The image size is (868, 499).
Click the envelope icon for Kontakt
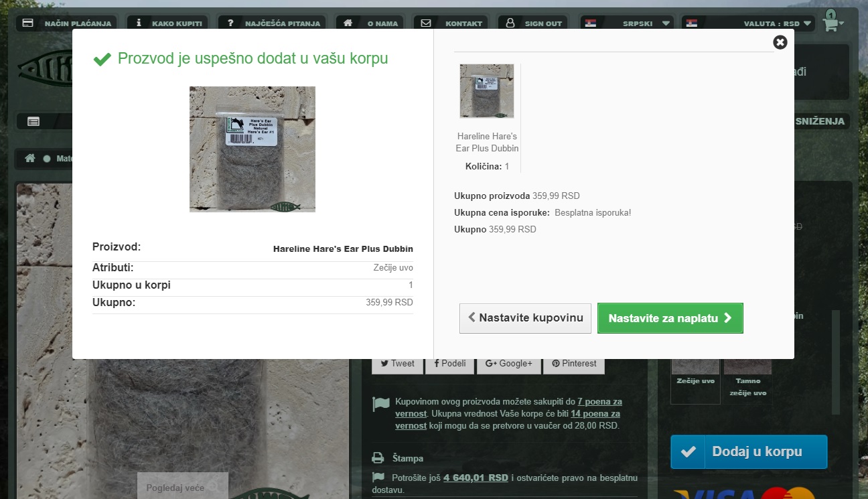point(426,23)
